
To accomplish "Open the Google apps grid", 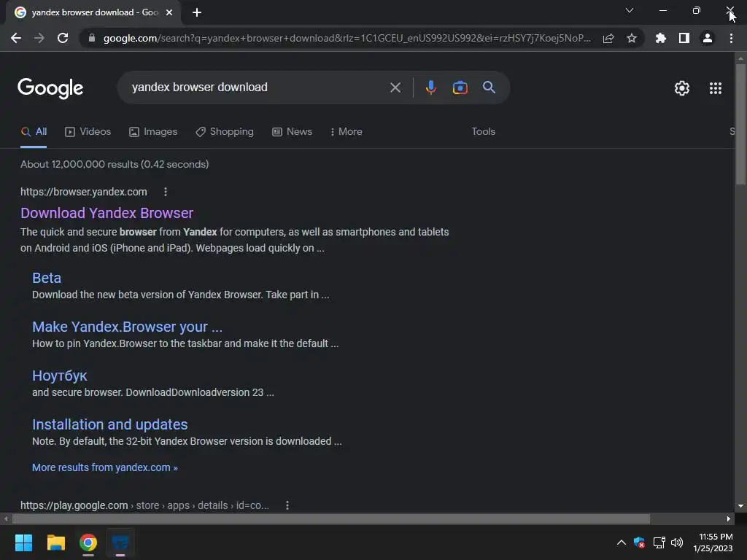I will [x=716, y=88].
